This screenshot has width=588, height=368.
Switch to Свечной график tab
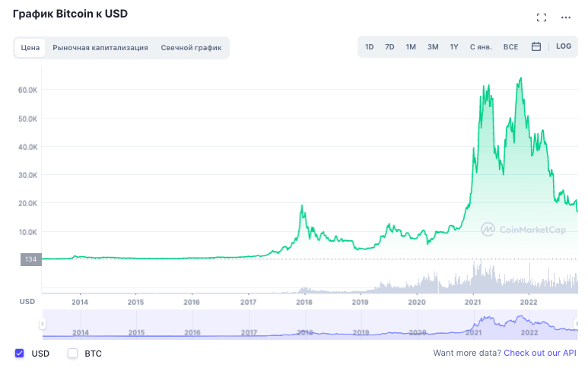point(191,48)
